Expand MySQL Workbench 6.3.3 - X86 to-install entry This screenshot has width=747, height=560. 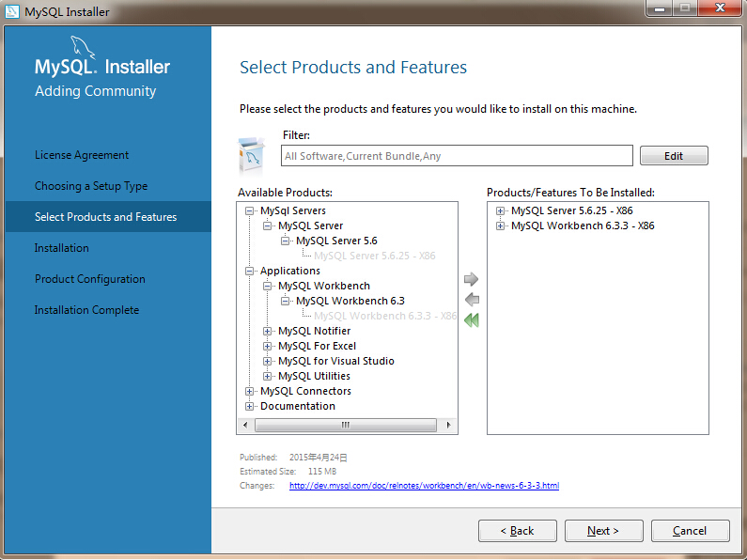[x=500, y=226]
